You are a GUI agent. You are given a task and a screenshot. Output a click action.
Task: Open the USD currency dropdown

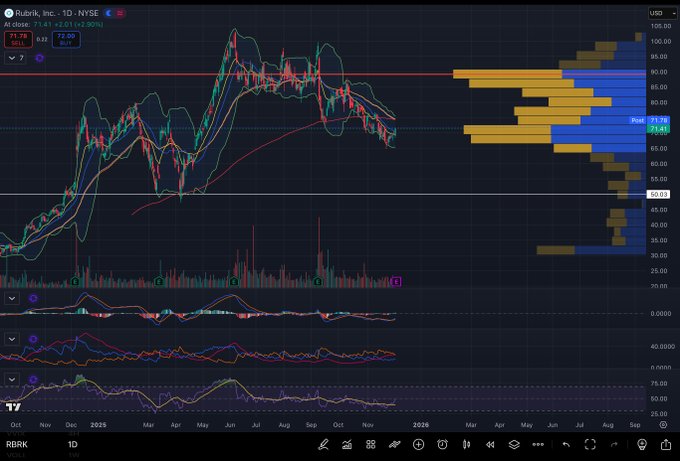coord(657,13)
